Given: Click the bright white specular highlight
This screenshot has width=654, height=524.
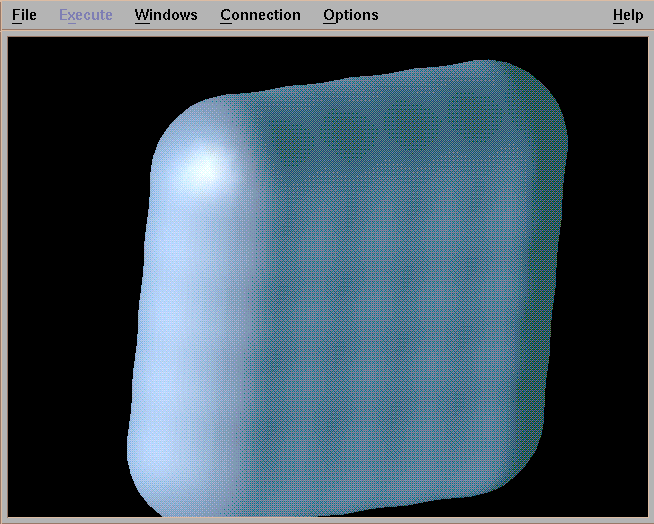Looking at the screenshot, I should pos(203,169).
